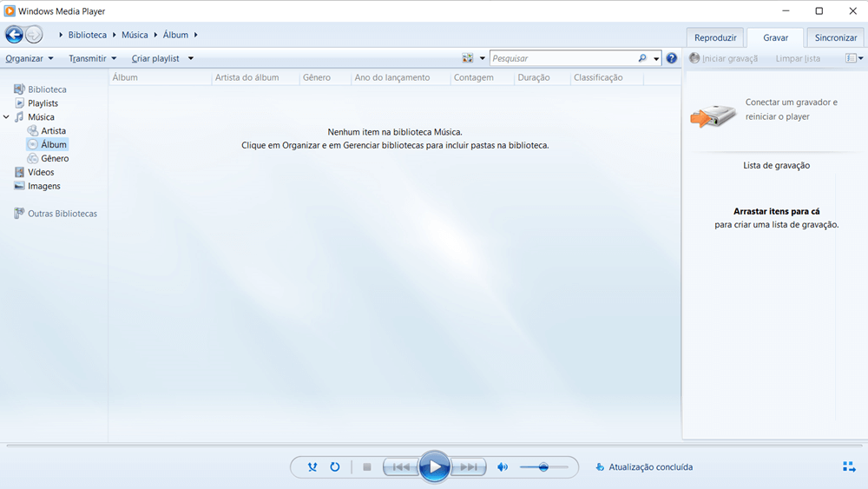868x489 pixels.
Task: Sort by the Contagem column header
Action: (x=482, y=77)
